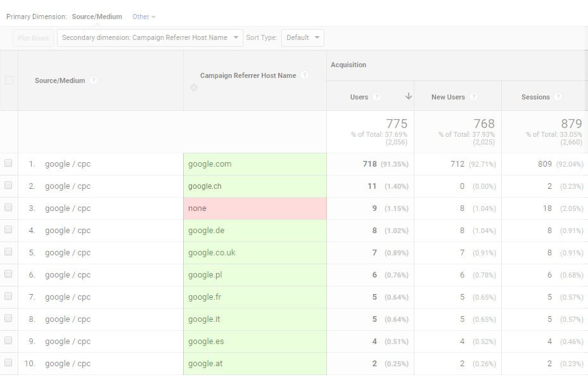Click the Users sort descending arrow
Screen dimensions: 588x377
click(x=409, y=96)
